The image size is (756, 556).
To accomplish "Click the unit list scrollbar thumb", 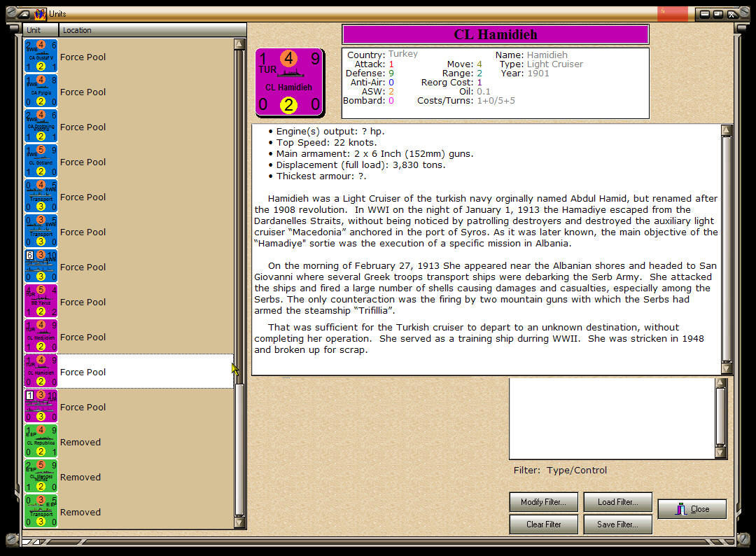I will (239, 450).
